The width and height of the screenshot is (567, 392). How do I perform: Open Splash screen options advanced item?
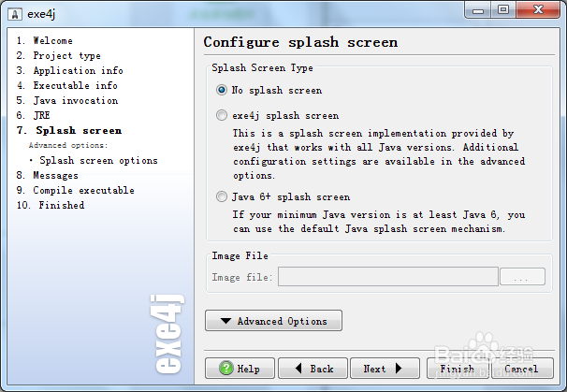(98, 160)
